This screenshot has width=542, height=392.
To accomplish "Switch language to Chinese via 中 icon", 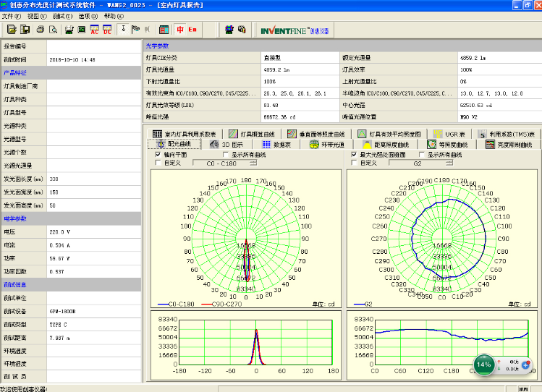I will [x=180, y=30].
